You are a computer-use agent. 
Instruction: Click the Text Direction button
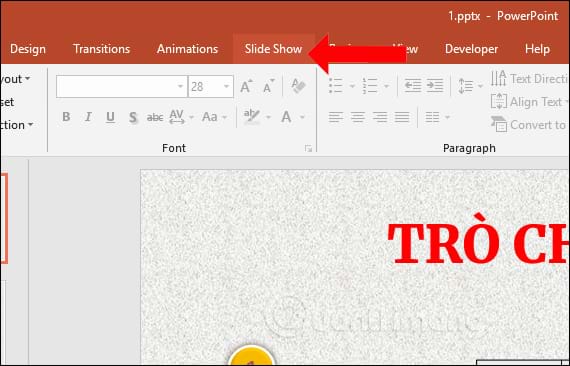pyautogui.click(x=529, y=79)
